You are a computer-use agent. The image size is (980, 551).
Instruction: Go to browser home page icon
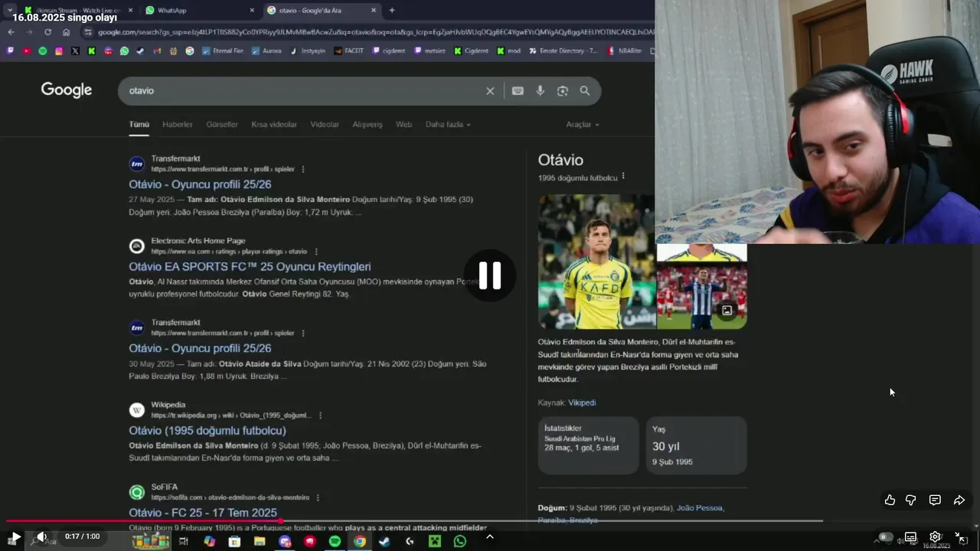[x=66, y=32]
